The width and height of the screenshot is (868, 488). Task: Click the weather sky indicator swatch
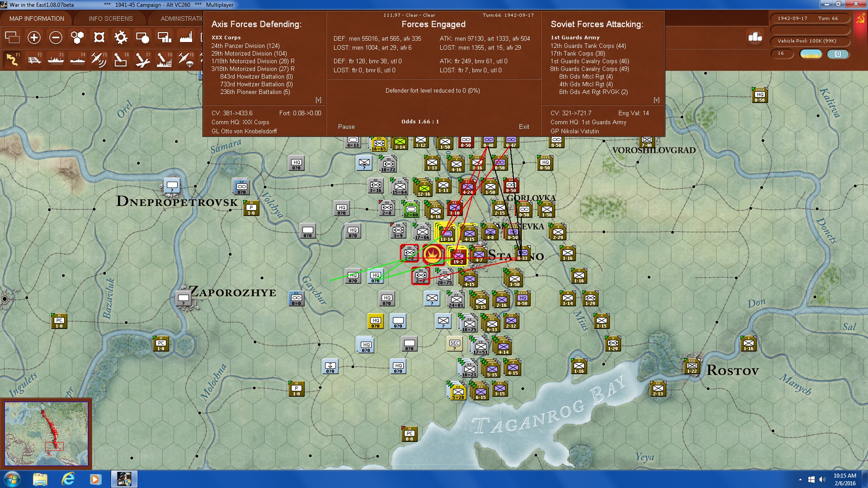point(811,54)
